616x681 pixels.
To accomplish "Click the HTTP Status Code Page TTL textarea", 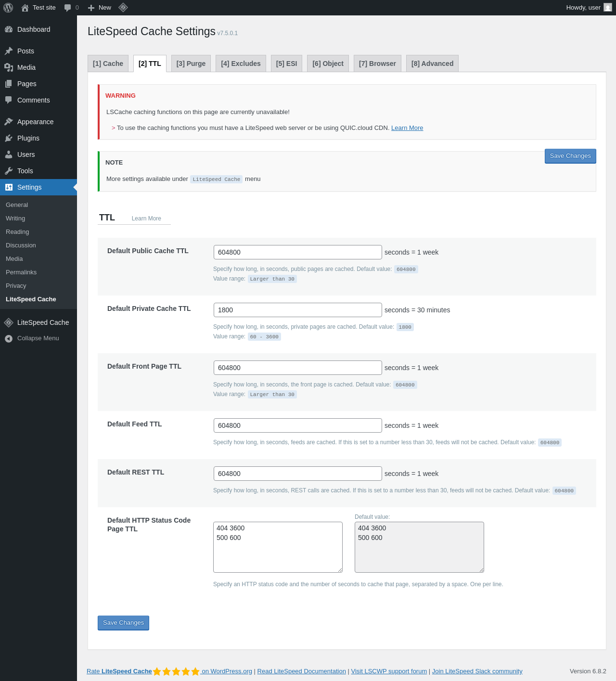I will point(278,547).
